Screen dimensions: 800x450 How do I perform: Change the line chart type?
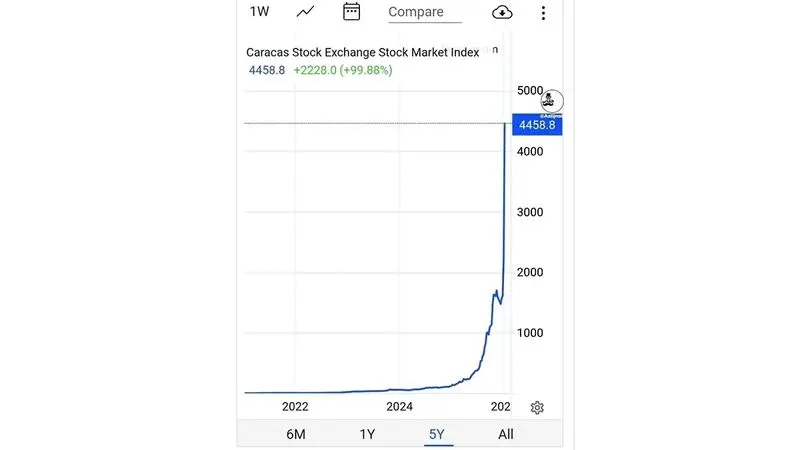tap(306, 12)
